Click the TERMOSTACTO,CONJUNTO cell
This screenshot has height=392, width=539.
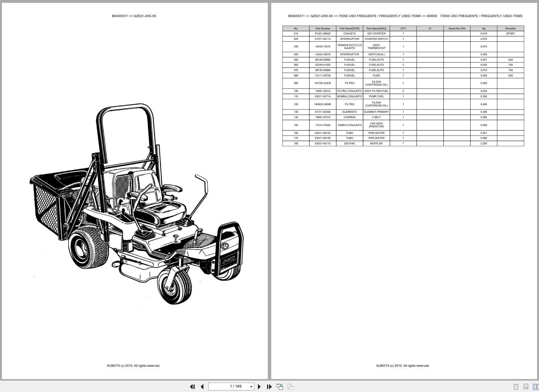coord(350,46)
